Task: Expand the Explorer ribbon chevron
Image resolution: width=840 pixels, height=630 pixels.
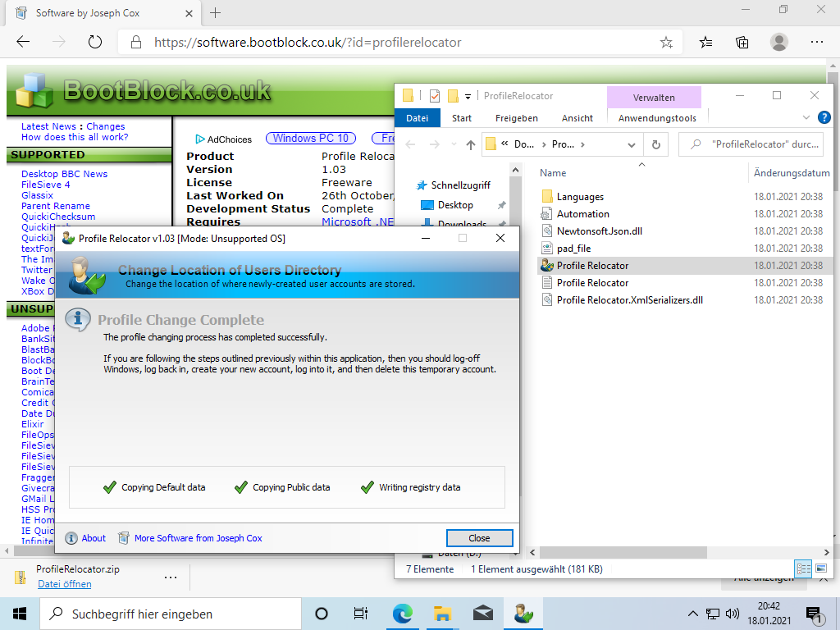Action: tap(806, 117)
